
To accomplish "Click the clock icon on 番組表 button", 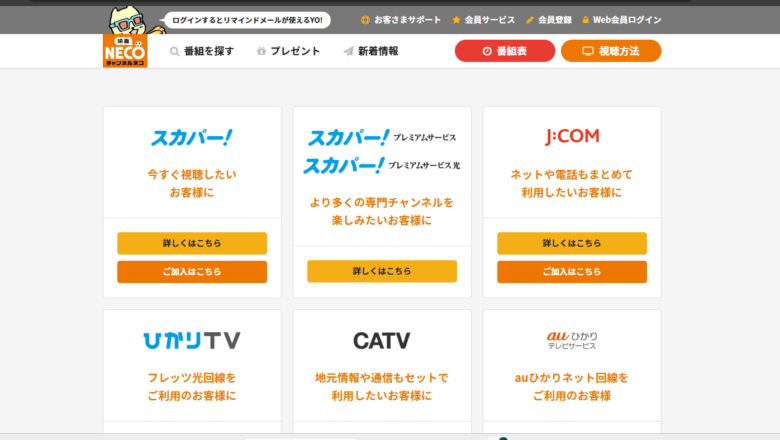I will [487, 51].
